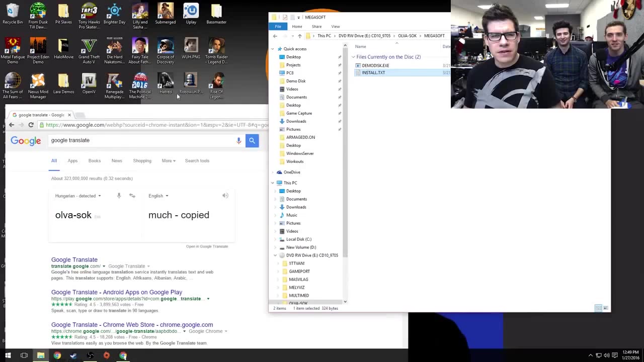
Task: Switch Explorer to large icons view
Action: 605,308
